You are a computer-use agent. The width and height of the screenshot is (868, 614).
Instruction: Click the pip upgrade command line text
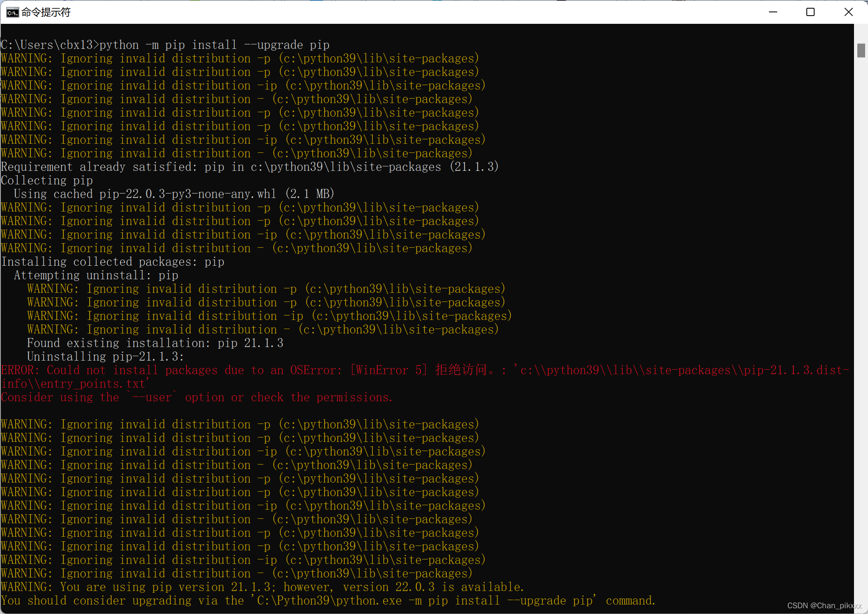point(214,44)
